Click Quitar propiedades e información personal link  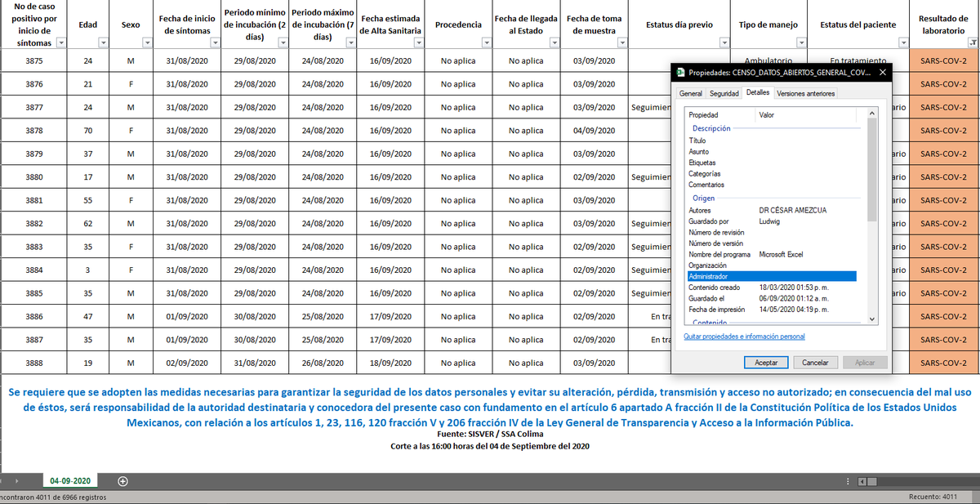(x=744, y=337)
